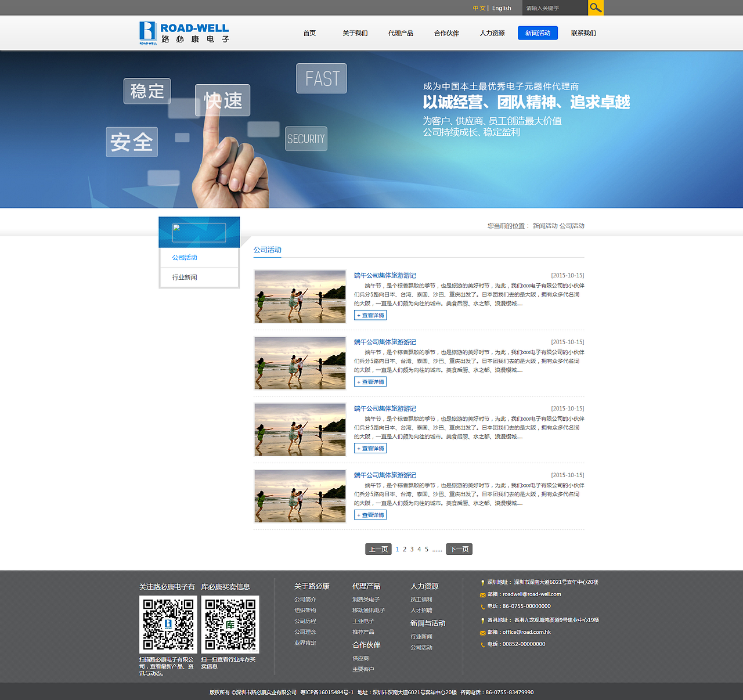Click the ROAD-WELL logo in the header
Screen dimensions: 743x700
(185, 33)
